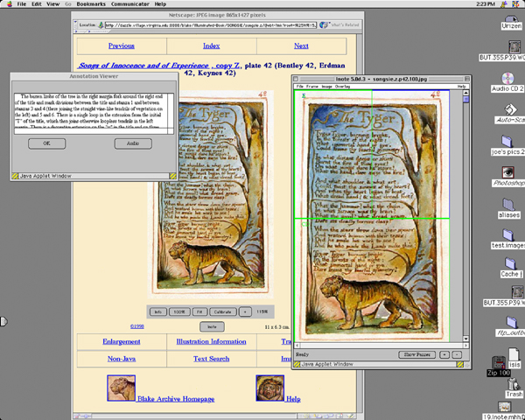
Task: Open the Apple menu icon
Action: click(x=10, y=4)
